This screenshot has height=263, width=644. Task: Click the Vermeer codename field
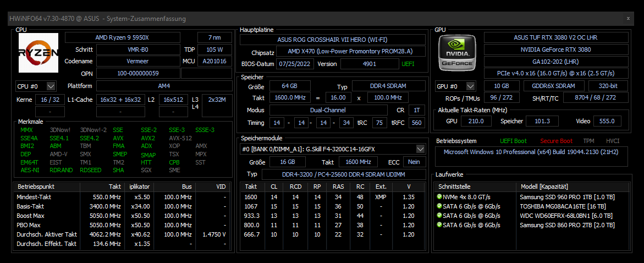click(x=138, y=61)
